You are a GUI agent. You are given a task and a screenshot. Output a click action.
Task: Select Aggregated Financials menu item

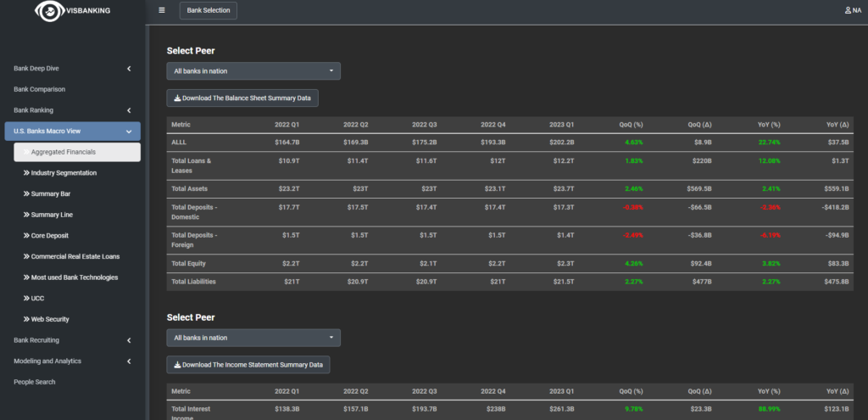click(64, 152)
